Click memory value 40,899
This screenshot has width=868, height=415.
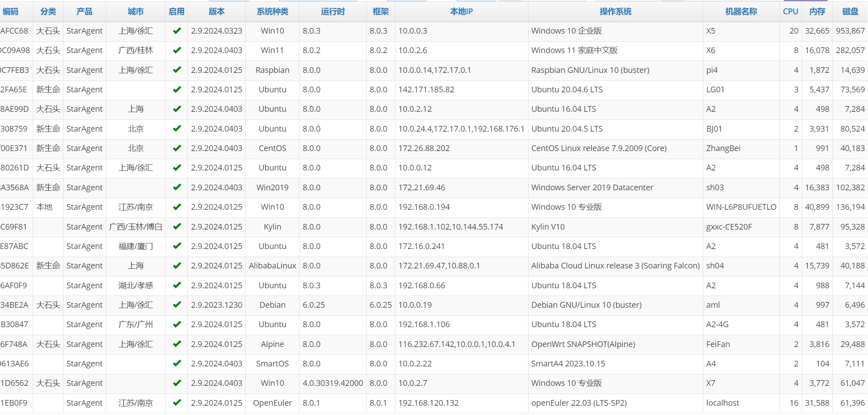click(817, 207)
